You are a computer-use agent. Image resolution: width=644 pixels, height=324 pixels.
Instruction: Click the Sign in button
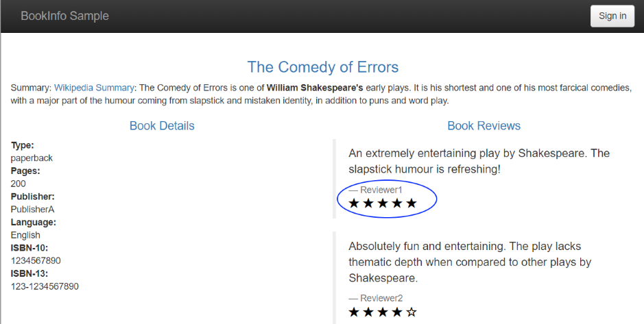[x=612, y=16]
